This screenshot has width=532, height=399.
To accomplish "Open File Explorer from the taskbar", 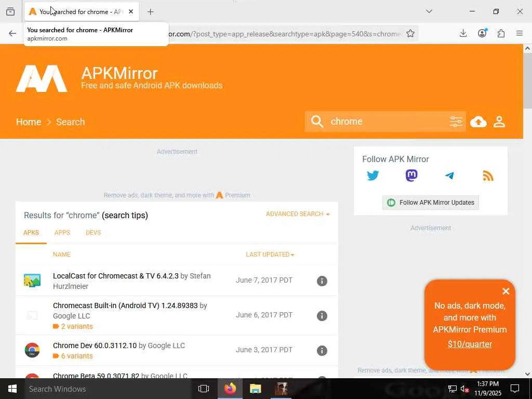I will [256, 389].
